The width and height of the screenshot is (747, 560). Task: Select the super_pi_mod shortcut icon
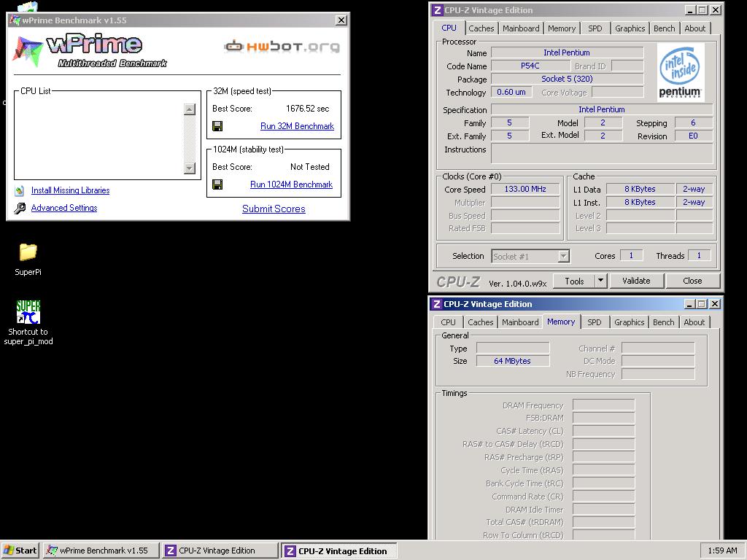(x=28, y=312)
